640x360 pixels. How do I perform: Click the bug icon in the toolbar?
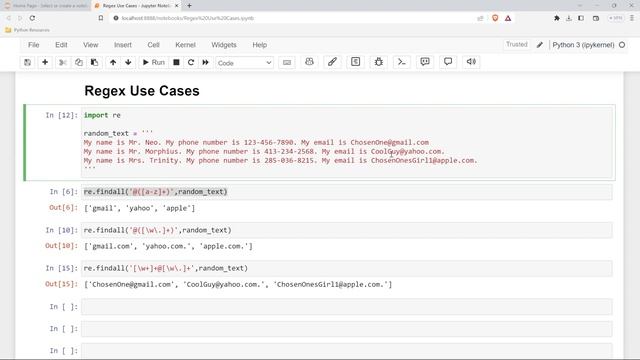pyautogui.click(x=379, y=62)
